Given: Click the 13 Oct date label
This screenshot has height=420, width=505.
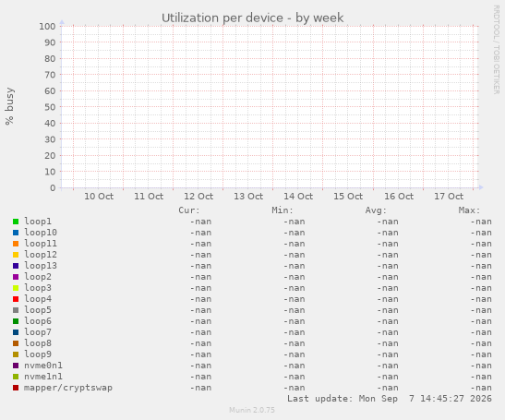Looking at the screenshot, I should coord(248,196).
